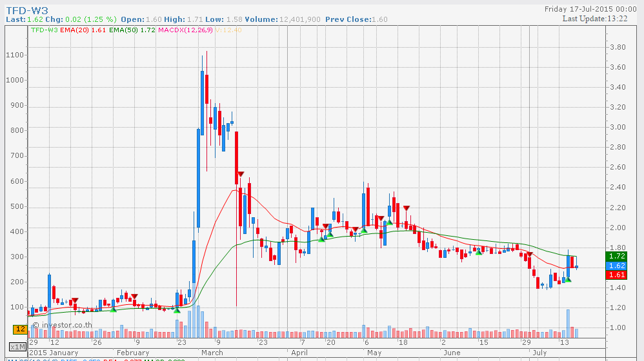Screen dimensions: 644x361
Task: Click the green buy triangle near July 13
Action: [568, 280]
